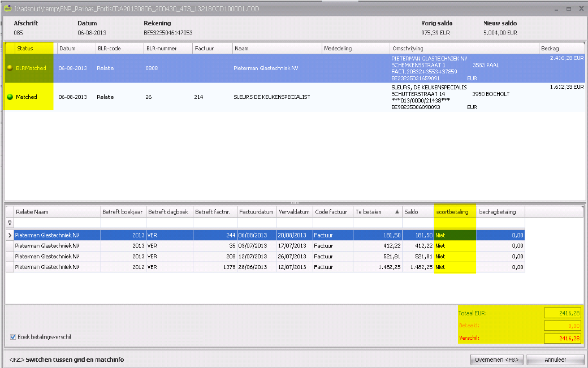
Task: Click the Relatie Naam filter field
Action: [55, 223]
